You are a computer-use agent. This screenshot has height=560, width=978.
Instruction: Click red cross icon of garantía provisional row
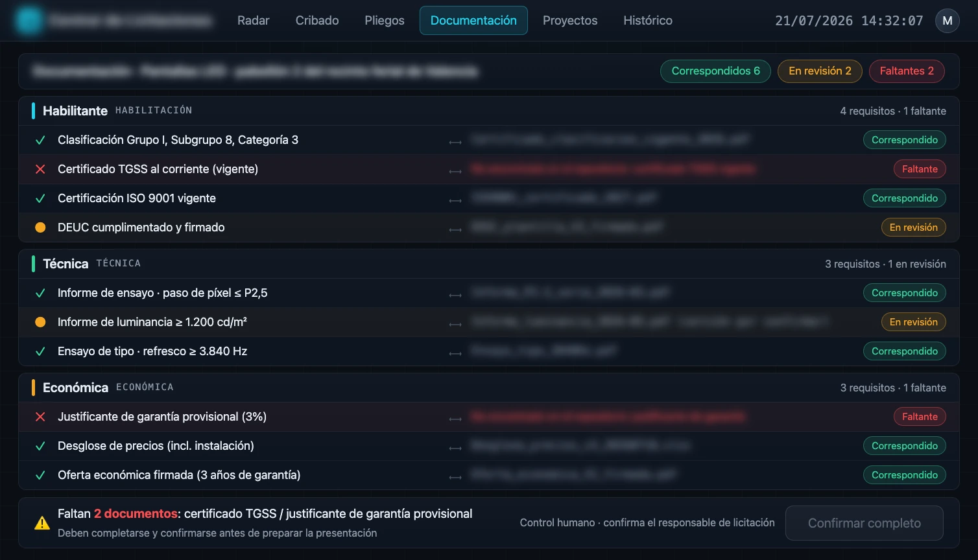[x=40, y=417]
